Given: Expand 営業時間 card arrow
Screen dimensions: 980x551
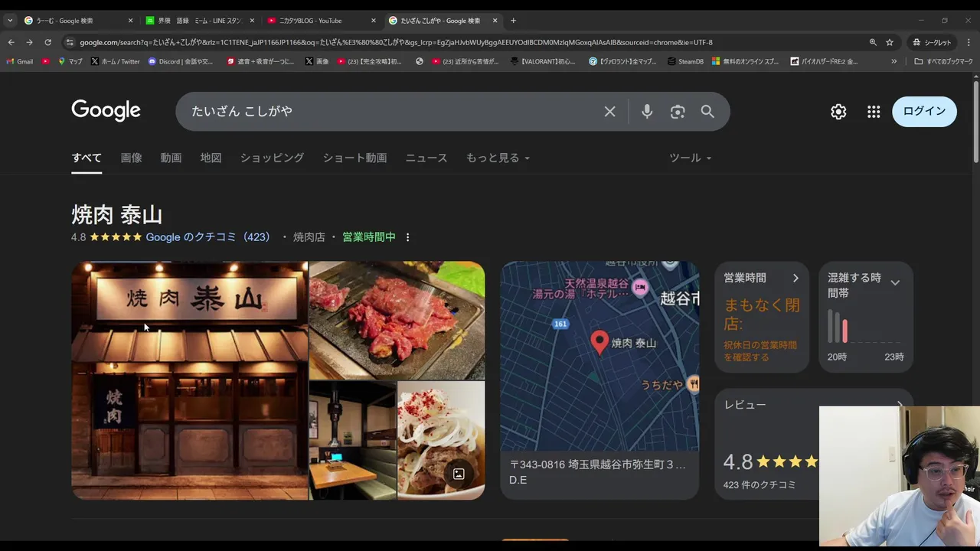Looking at the screenshot, I should 795,278.
